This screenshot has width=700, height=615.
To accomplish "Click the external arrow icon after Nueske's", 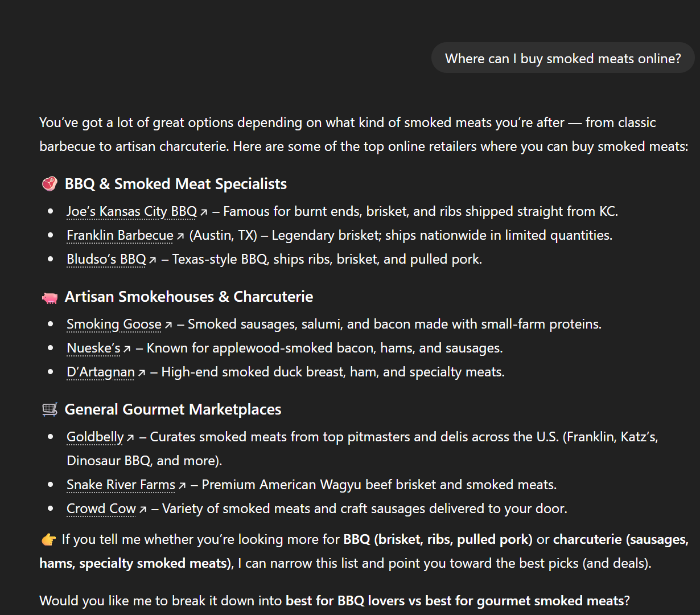I will click(x=127, y=349).
